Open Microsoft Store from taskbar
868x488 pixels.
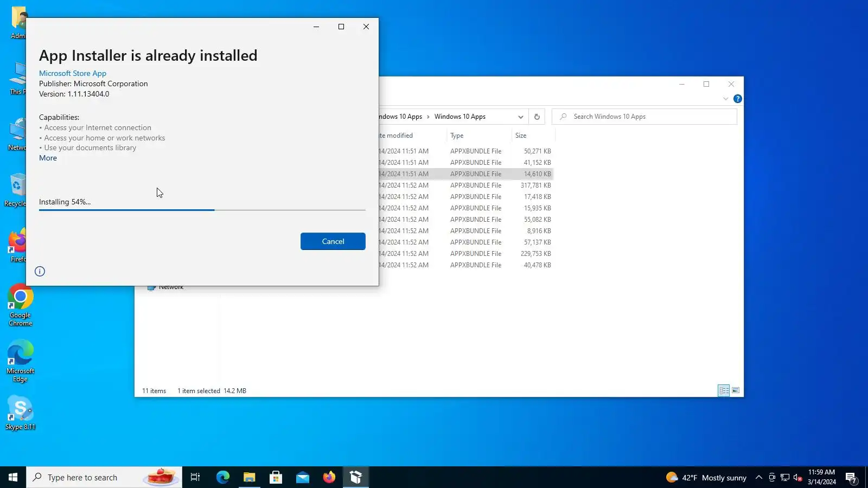tap(276, 477)
